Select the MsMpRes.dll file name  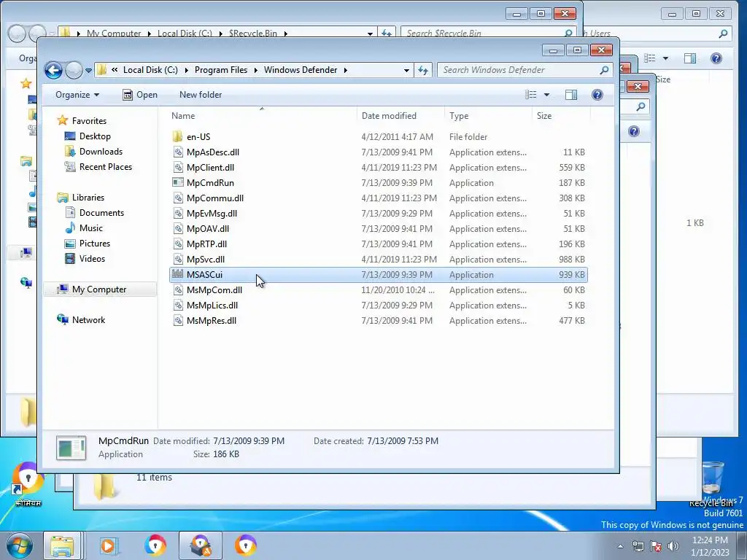click(212, 321)
